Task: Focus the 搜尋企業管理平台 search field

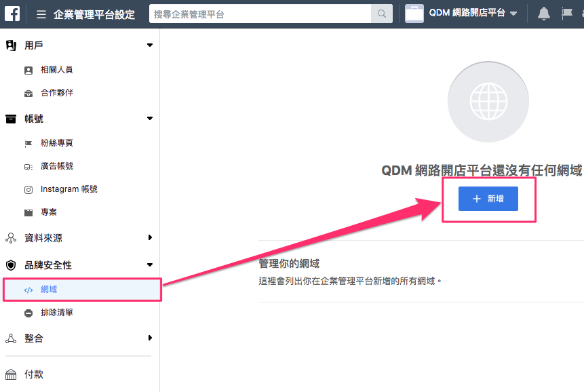Action: (260, 14)
